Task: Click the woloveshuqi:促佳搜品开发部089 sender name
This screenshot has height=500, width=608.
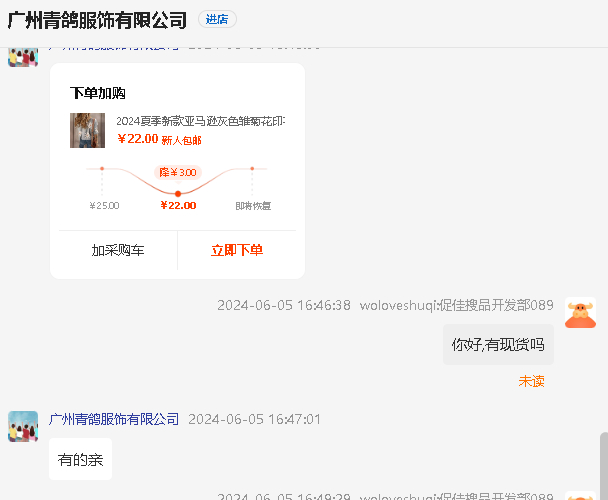Action: tap(456, 305)
